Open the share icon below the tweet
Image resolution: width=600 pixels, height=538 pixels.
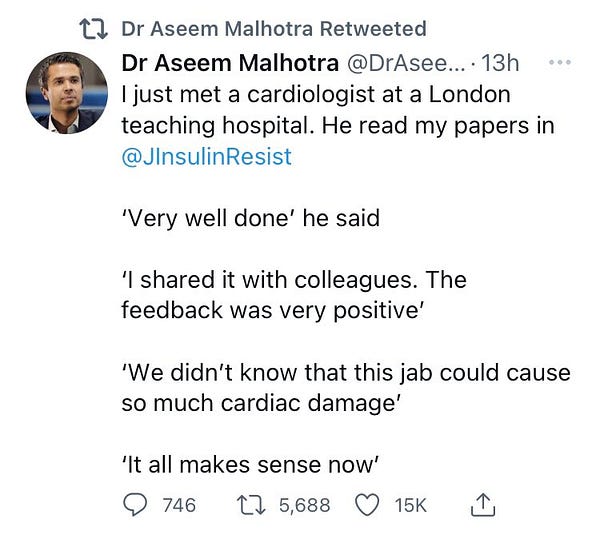pyautogui.click(x=483, y=505)
